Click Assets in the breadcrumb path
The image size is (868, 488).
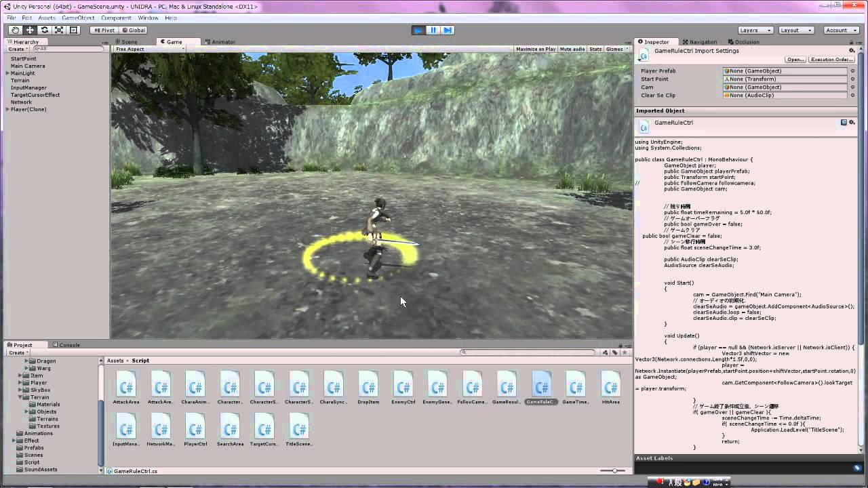coord(115,361)
